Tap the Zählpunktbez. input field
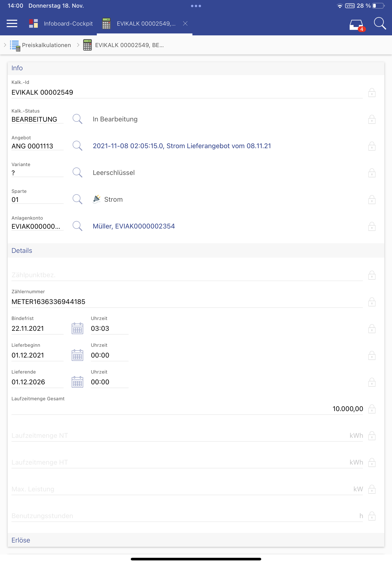392x564 pixels. pyautogui.click(x=187, y=275)
